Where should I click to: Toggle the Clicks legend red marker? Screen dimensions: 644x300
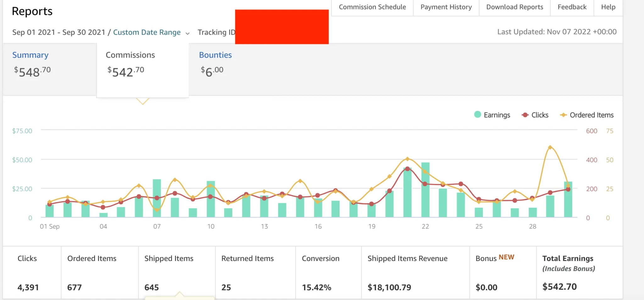(525, 115)
